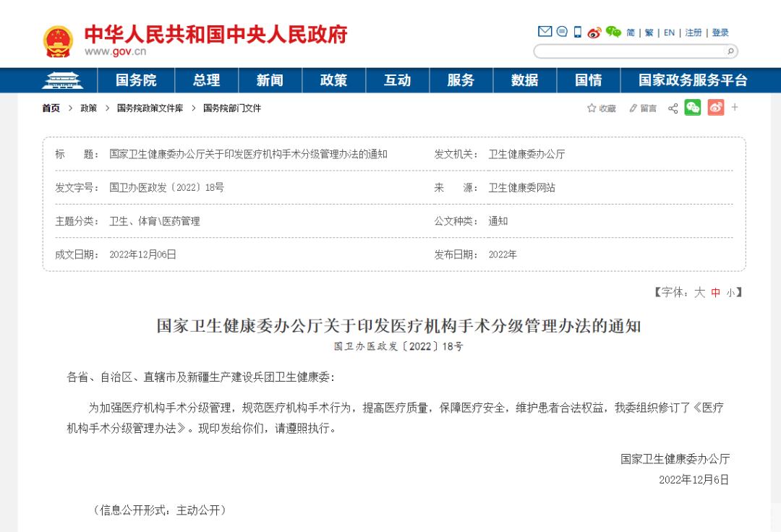Open the 政策 navigation menu item
The image size is (781, 532).
coord(333,80)
